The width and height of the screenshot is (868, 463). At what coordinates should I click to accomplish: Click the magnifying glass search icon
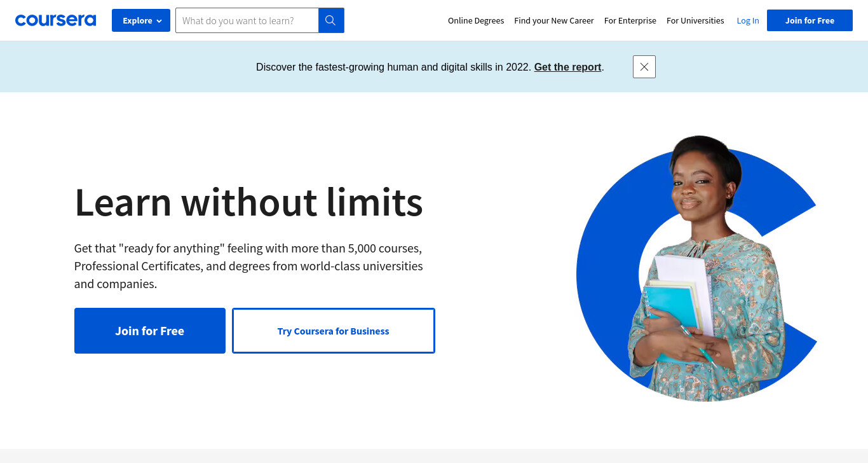(331, 20)
